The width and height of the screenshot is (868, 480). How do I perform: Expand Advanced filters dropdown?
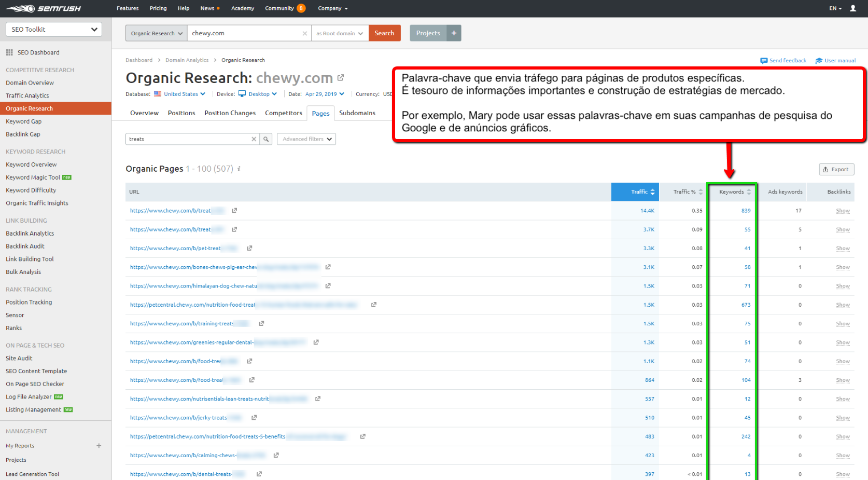(x=306, y=139)
